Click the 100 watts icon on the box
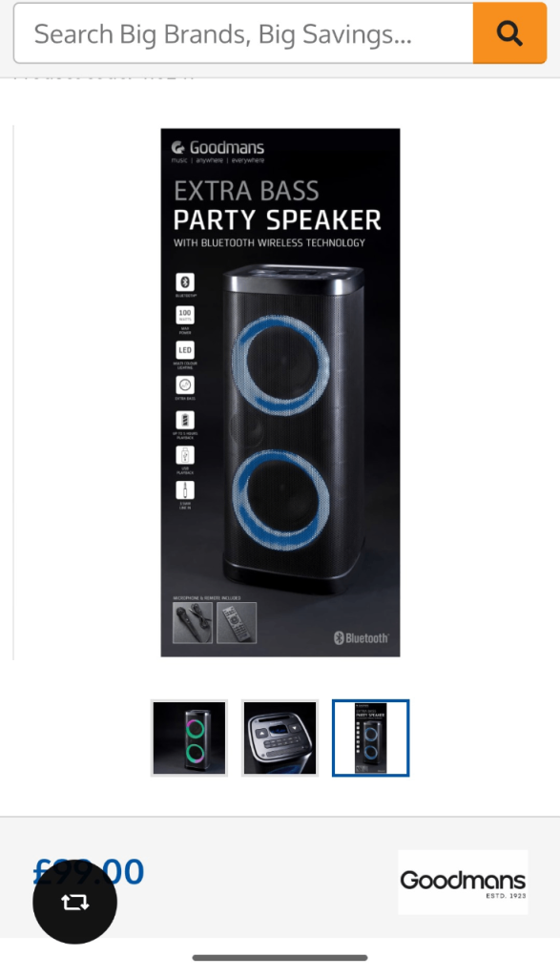Viewport: 560px width, 977px height. click(185, 315)
